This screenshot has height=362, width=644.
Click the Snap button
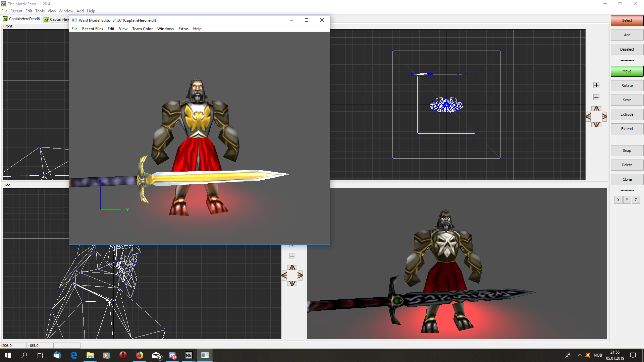pyautogui.click(x=627, y=150)
